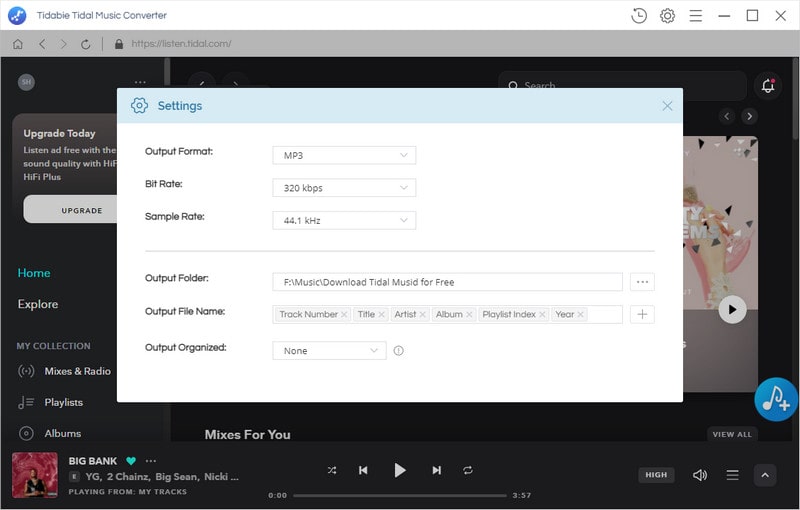Open Playlists in My Collection
Viewport: 800px width, 510px height.
pos(51,402)
